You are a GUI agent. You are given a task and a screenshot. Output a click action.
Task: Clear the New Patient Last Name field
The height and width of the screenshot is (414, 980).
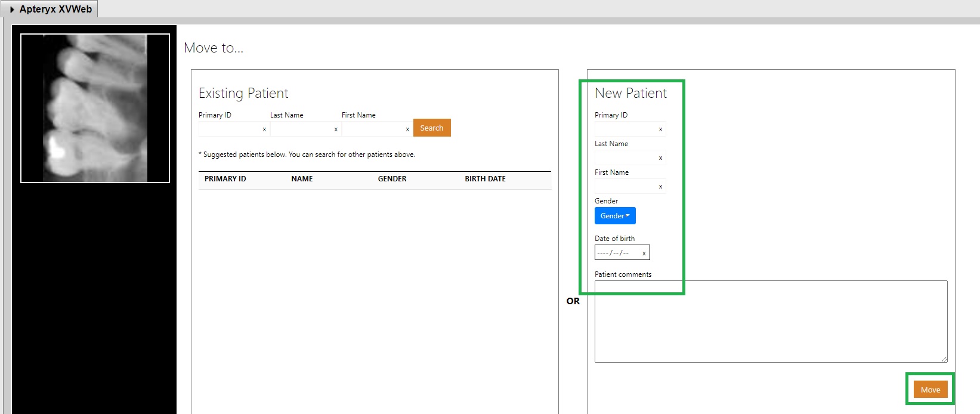[660, 158]
